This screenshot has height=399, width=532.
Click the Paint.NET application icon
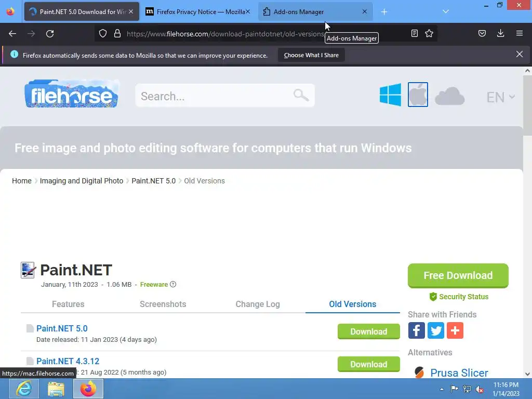(x=28, y=270)
